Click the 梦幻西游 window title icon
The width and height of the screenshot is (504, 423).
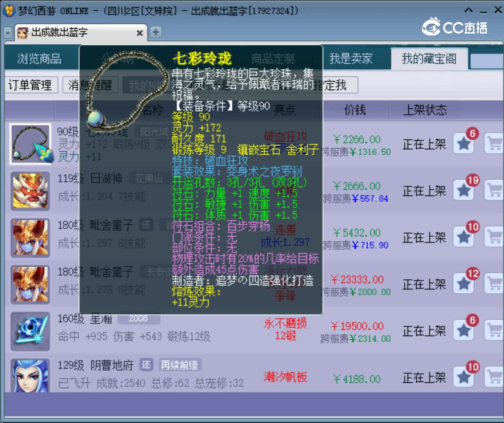click(9, 11)
